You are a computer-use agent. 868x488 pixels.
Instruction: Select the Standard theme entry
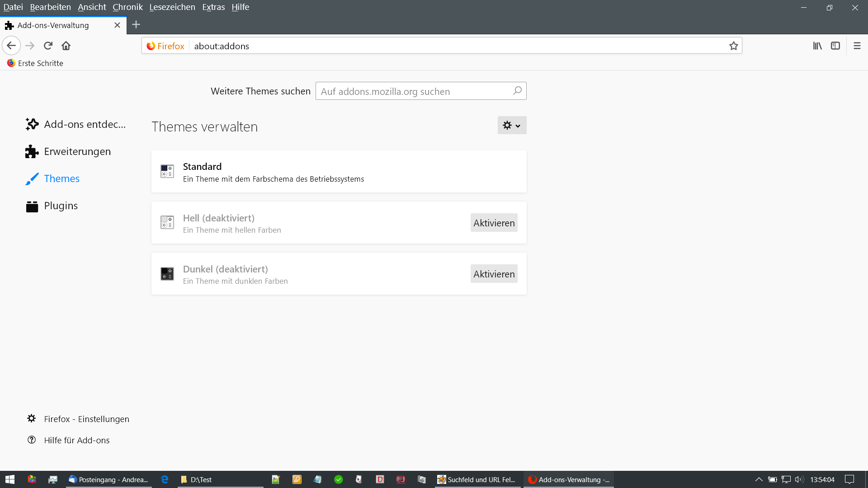click(x=339, y=172)
